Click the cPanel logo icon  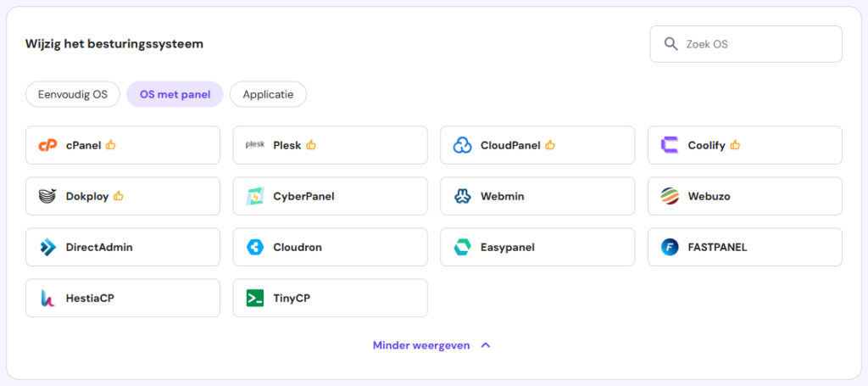pyautogui.click(x=47, y=145)
